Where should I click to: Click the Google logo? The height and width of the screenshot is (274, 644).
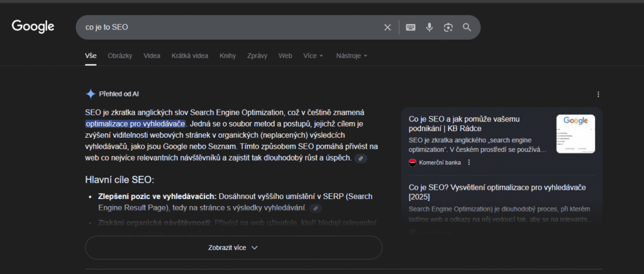point(33,26)
